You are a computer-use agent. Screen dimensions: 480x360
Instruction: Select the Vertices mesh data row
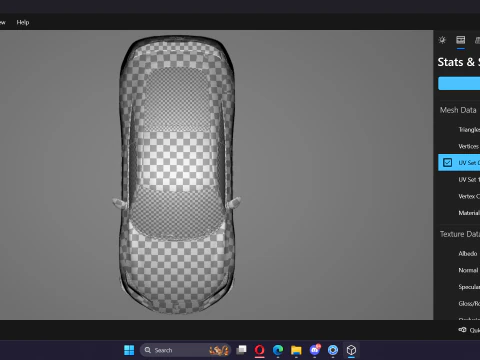click(459, 146)
